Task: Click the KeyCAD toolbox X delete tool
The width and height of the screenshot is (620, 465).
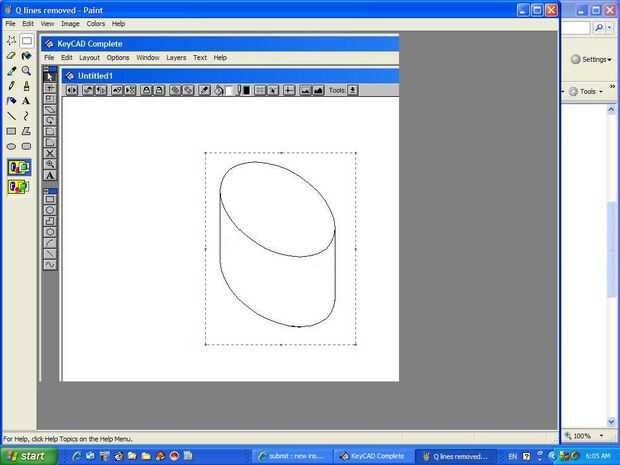Action: coord(50,153)
